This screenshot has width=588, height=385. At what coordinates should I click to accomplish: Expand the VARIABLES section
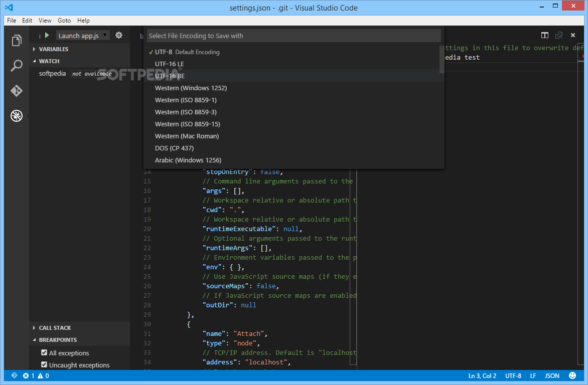coord(79,49)
